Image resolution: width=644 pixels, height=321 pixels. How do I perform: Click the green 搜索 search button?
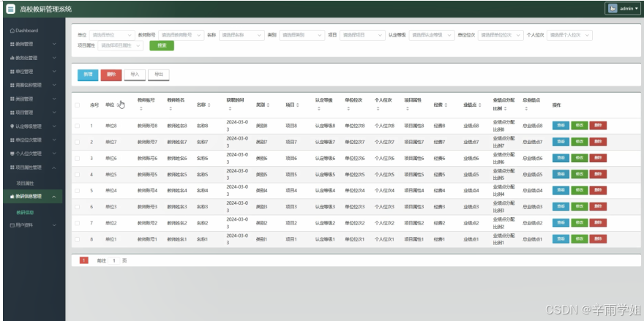[162, 45]
